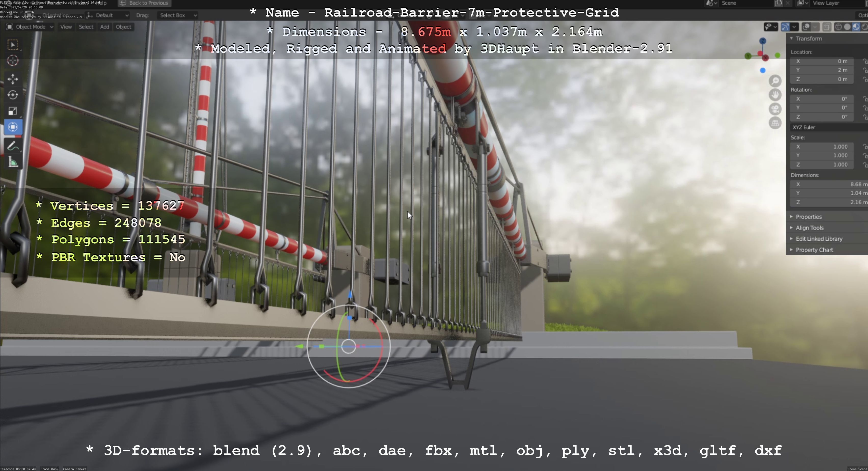
Task: Click negative Z blue dot on gizmo
Action: click(763, 70)
